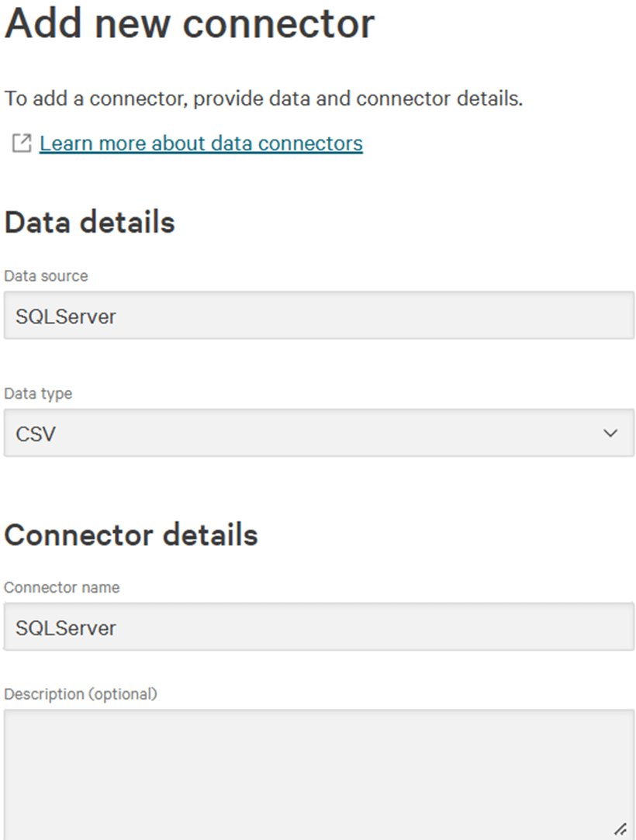Click the connector instructions sentence
This screenshot has width=636, height=840.
264,99
